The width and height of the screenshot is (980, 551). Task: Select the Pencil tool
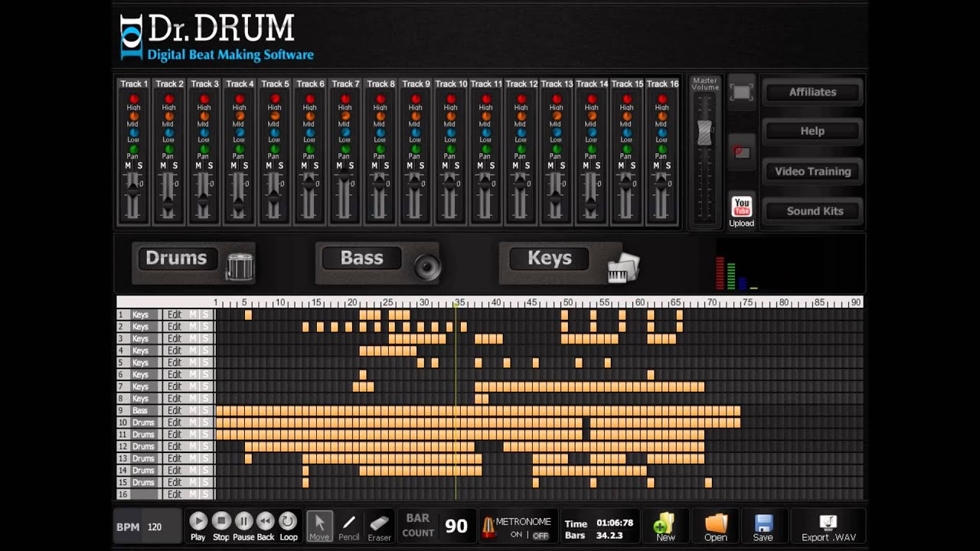point(349,526)
